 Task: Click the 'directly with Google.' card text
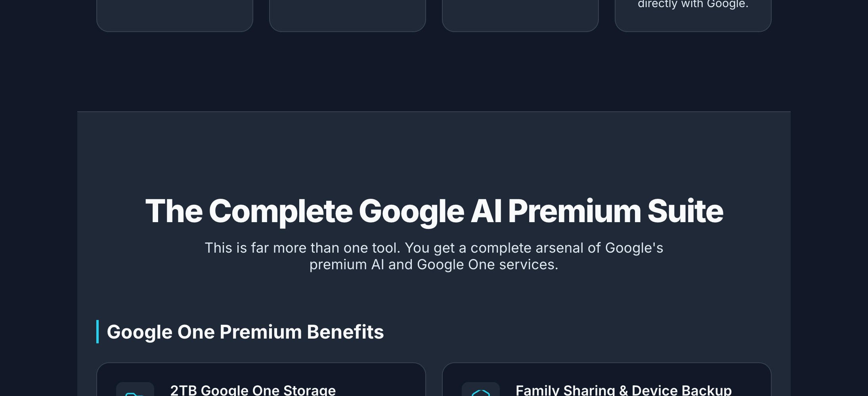click(693, 4)
